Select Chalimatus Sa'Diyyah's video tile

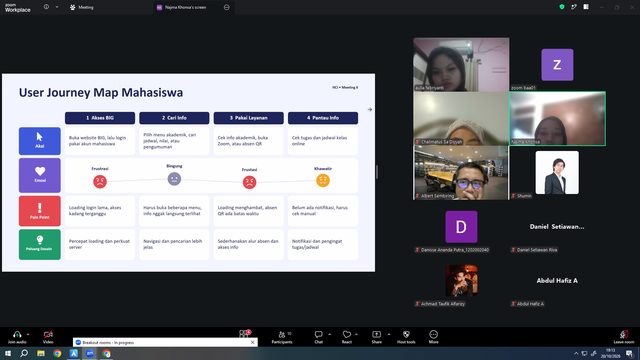(461, 119)
